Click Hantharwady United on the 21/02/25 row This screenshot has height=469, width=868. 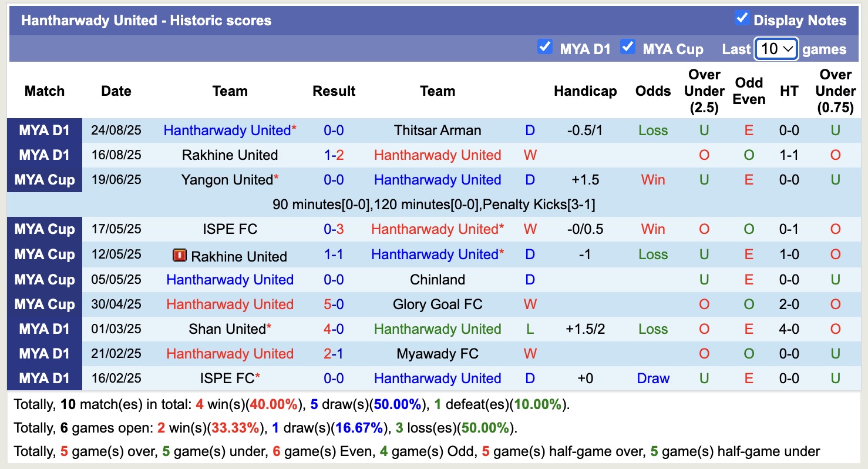tap(230, 354)
